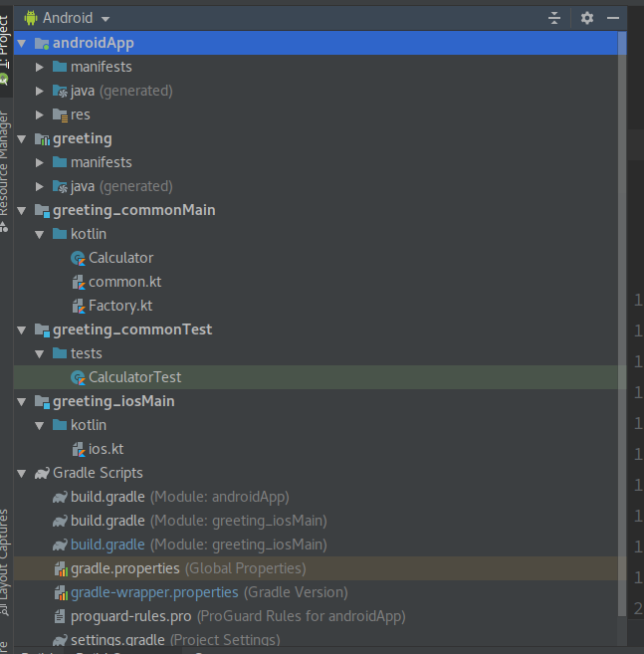Select common.kt in the kotlin folder
The height and width of the screenshot is (654, 644).
pyautogui.click(x=122, y=282)
